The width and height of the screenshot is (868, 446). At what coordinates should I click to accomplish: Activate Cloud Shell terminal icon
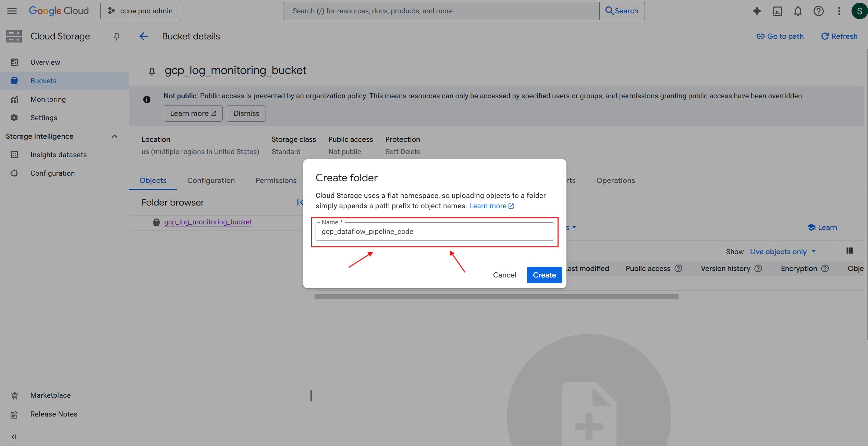click(778, 11)
